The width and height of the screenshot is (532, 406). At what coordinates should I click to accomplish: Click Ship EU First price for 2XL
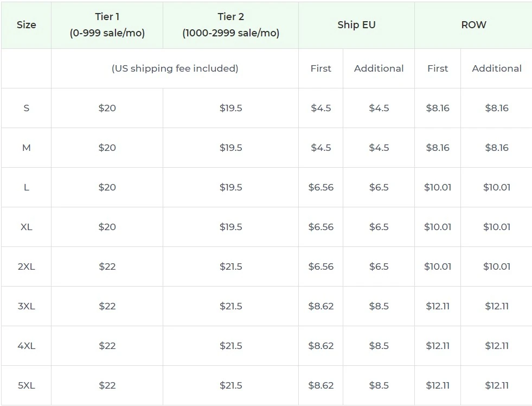pos(321,267)
